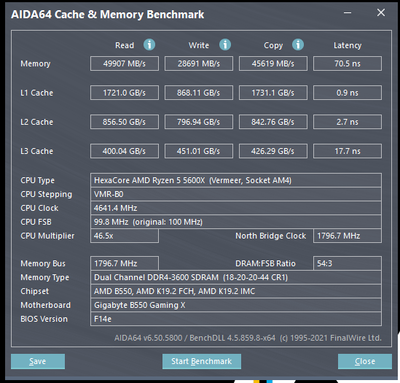This screenshot has width=400, height=383.
Task: Select L2 Cache write 796.94 GB/s
Action: [x=199, y=122]
